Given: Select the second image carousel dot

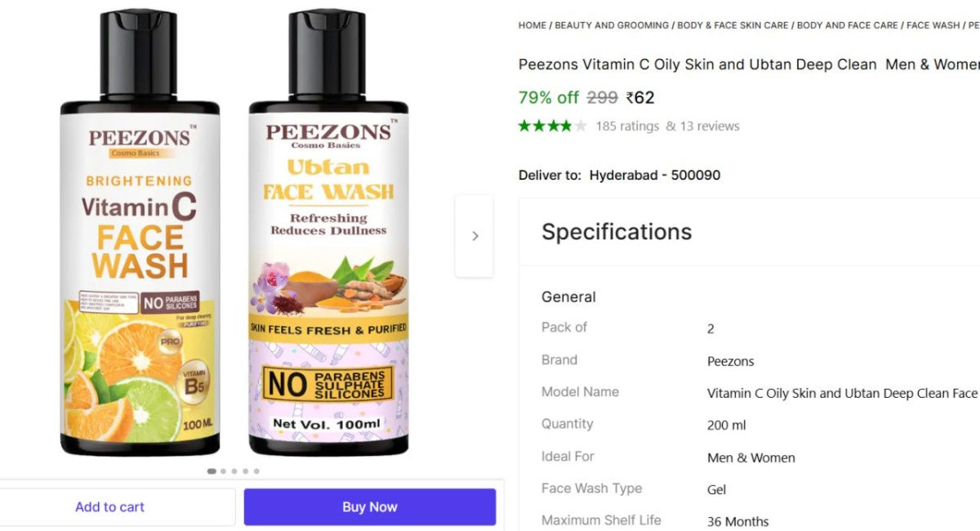Looking at the screenshot, I should coord(223,471).
